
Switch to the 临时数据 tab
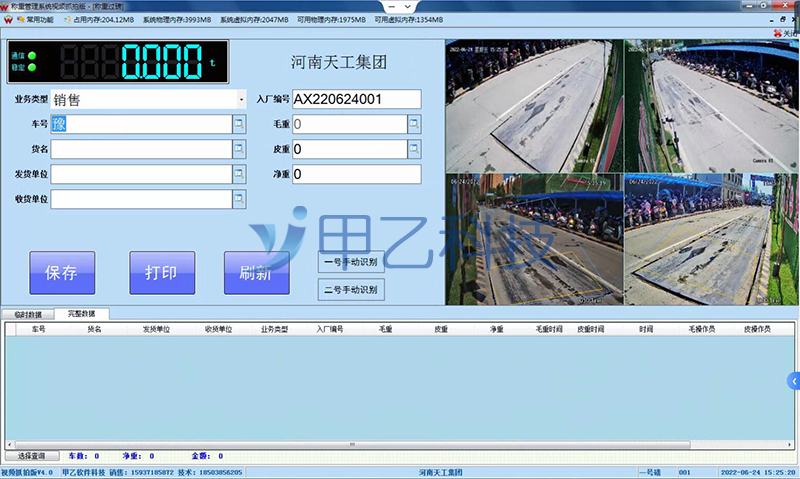click(26, 314)
